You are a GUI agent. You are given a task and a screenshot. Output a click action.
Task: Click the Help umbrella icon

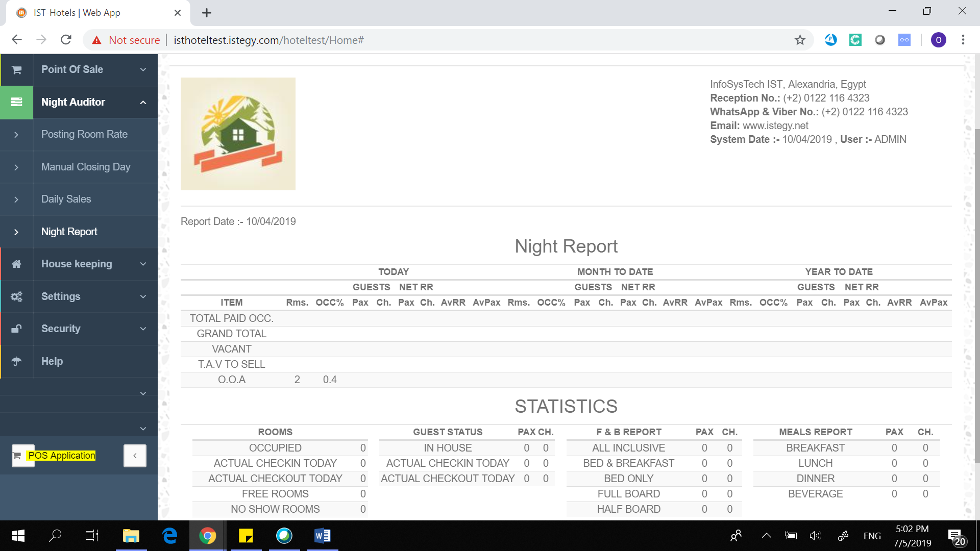click(x=16, y=361)
